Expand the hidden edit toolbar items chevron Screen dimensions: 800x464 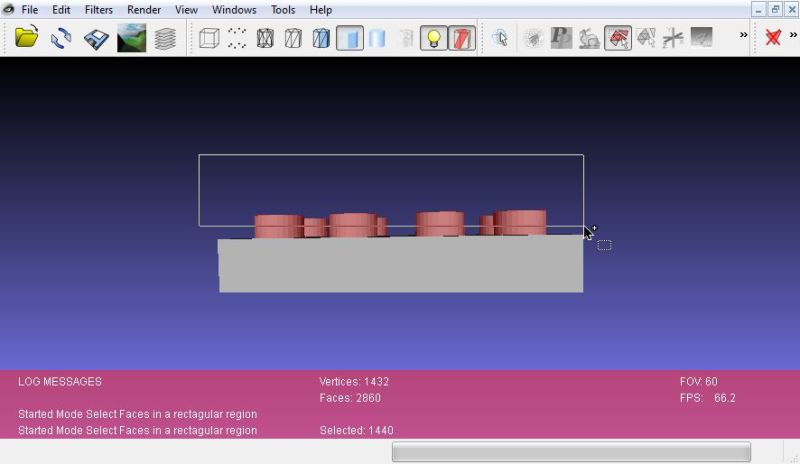tap(743, 35)
